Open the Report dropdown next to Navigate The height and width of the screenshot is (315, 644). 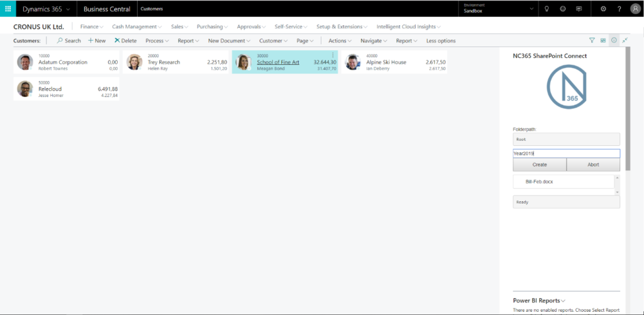(x=407, y=41)
